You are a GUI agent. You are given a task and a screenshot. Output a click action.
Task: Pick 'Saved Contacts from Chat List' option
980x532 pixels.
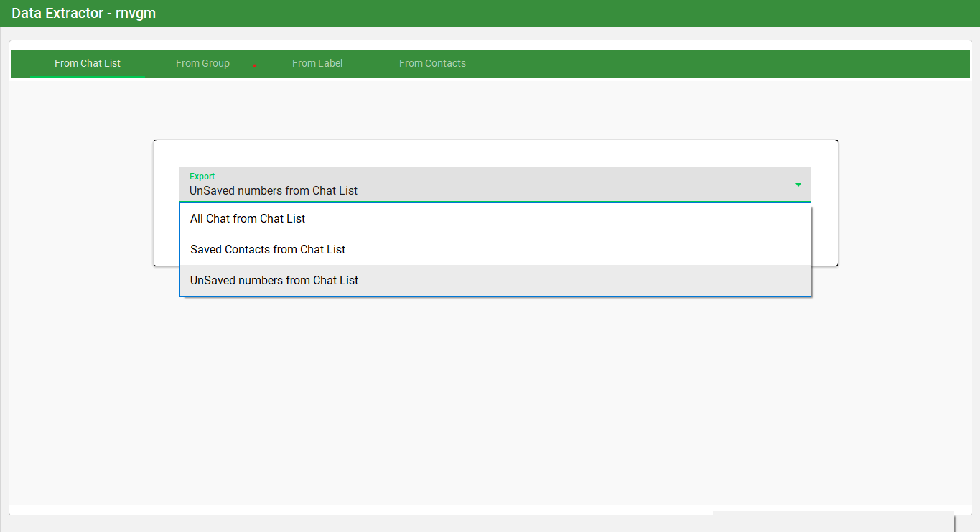pos(268,249)
